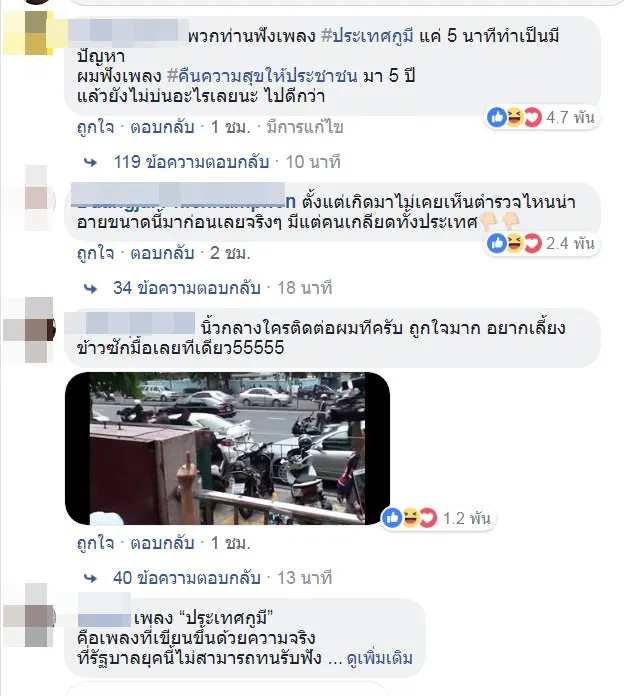The height and width of the screenshot is (696, 642).
Task: Expand 119 ข้อความตอบกลับ replies
Action: coord(191,162)
